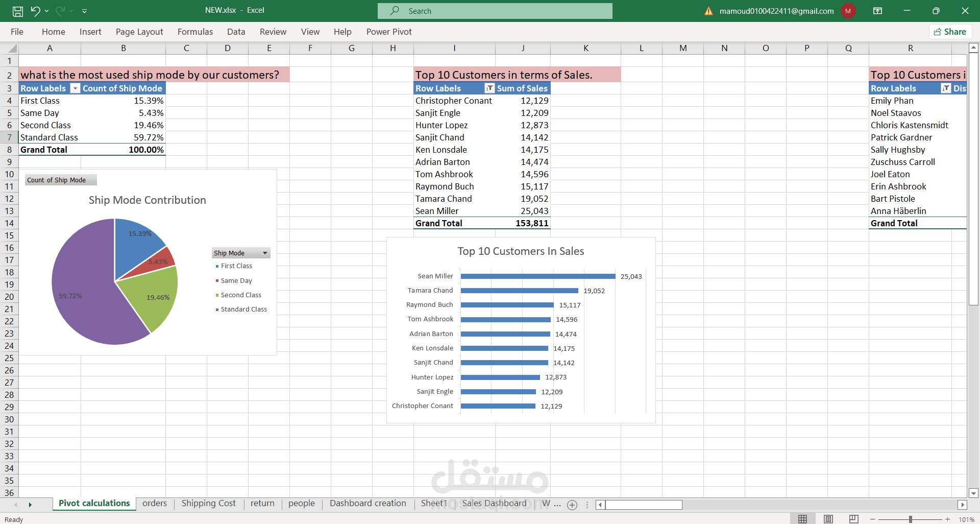Switch to Page Layout view icon
980x524 pixels.
[x=828, y=519]
